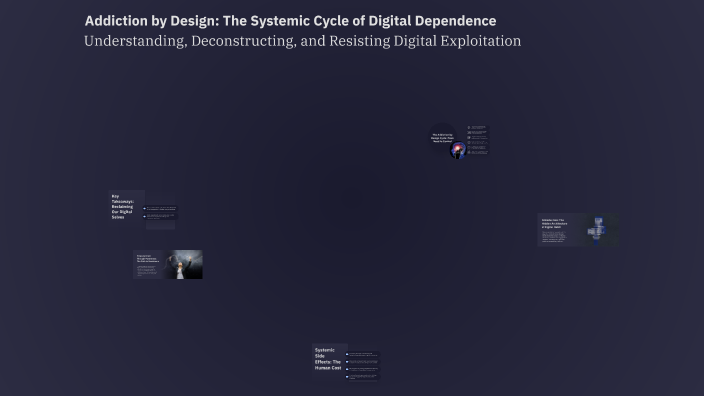Open the slide with the glowing brain image
The image size is (704, 396).
458,141
